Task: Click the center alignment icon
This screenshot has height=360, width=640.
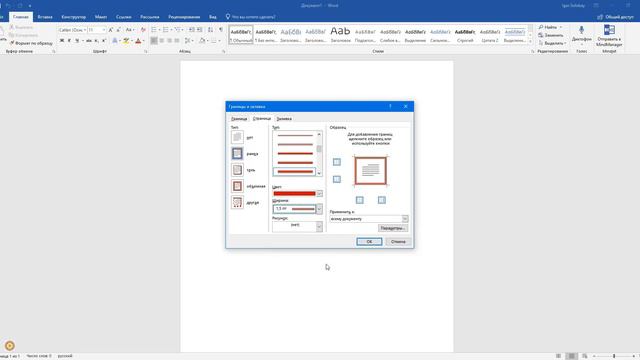Action: click(162, 41)
